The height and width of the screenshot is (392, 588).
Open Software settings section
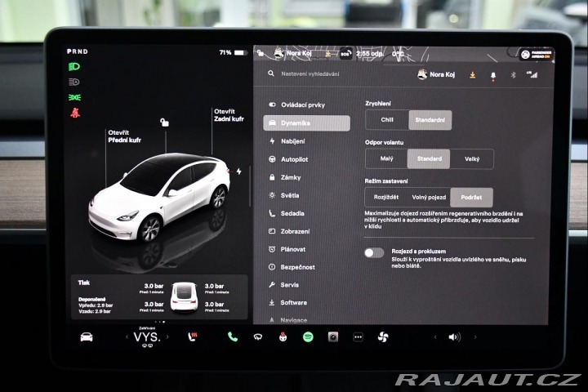tap(307, 302)
